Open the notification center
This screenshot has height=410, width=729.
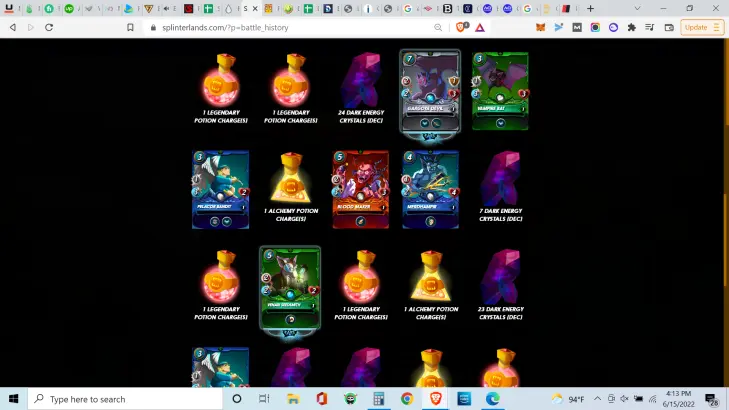coord(710,399)
